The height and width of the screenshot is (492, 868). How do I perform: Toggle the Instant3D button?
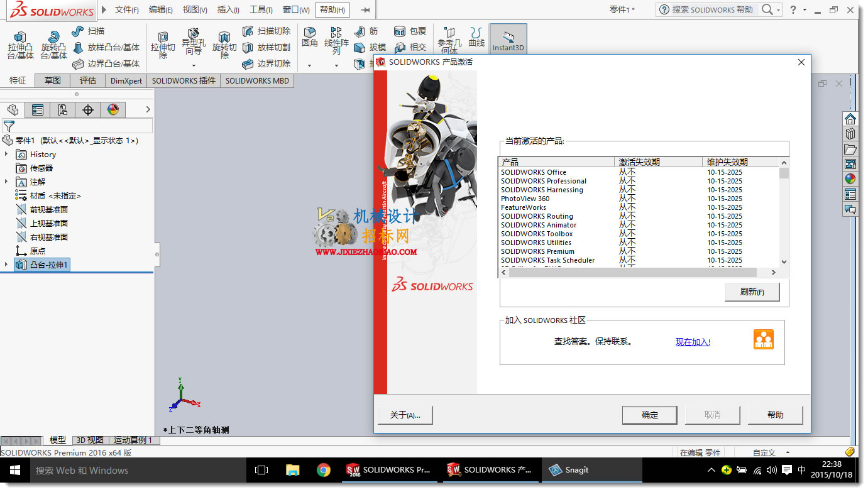(x=508, y=40)
